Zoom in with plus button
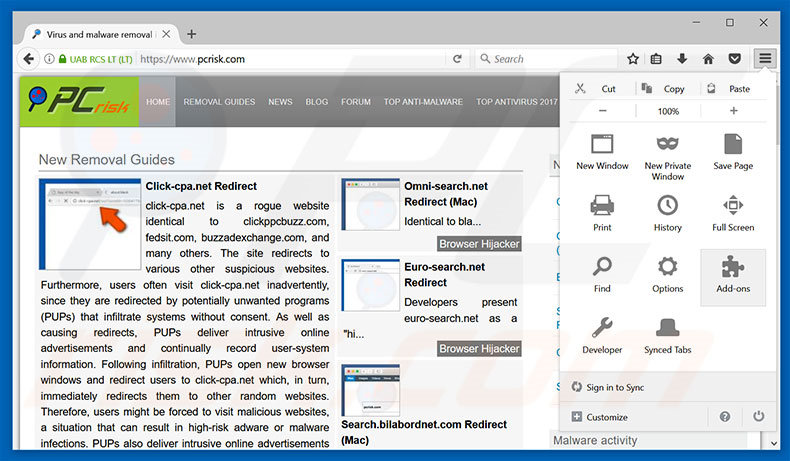This screenshot has height=461, width=790. (734, 111)
